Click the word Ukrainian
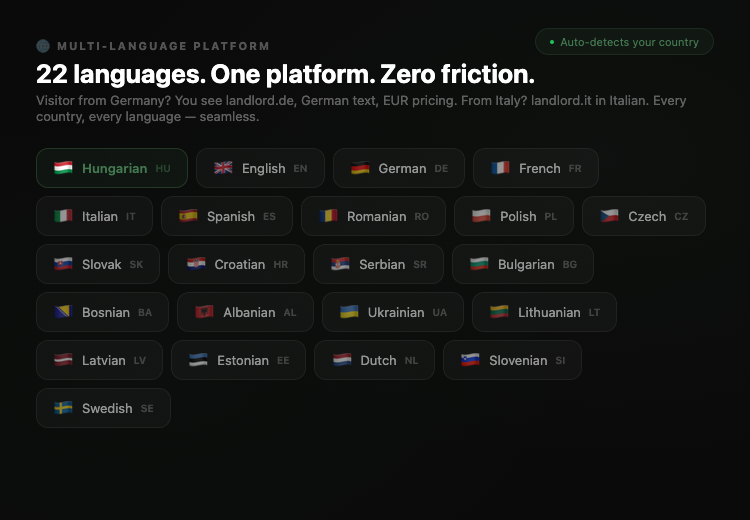The height and width of the screenshot is (520, 750). 396,312
